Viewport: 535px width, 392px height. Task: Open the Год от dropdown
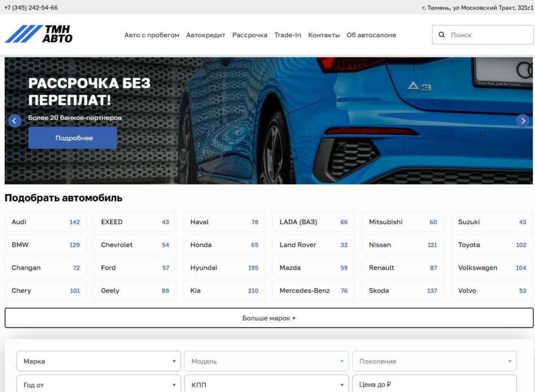click(x=99, y=384)
